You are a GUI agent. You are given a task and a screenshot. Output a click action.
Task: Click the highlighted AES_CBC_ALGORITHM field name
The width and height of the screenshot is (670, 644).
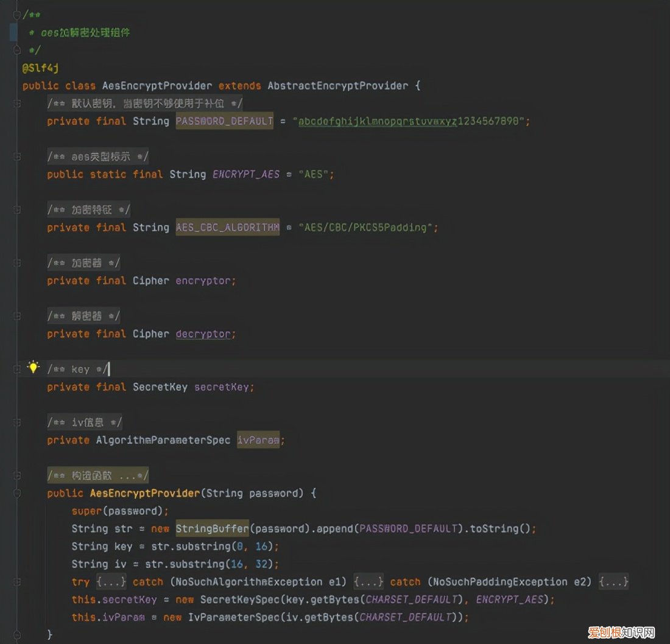pos(227,228)
